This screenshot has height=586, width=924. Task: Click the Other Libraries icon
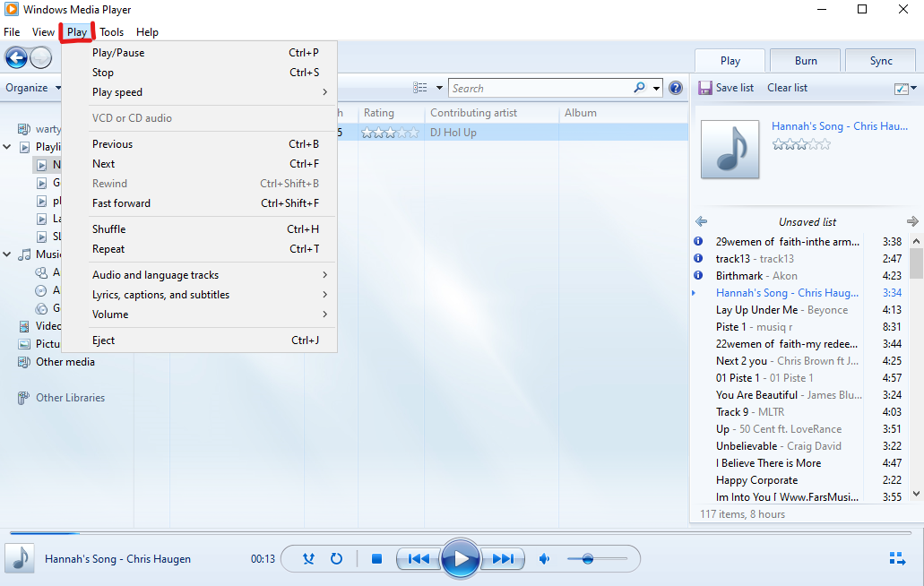tap(23, 398)
